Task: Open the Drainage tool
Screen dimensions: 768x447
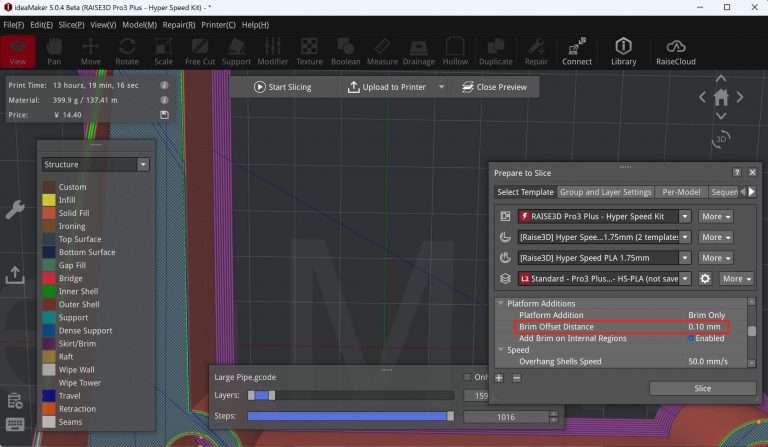Action: (418, 52)
